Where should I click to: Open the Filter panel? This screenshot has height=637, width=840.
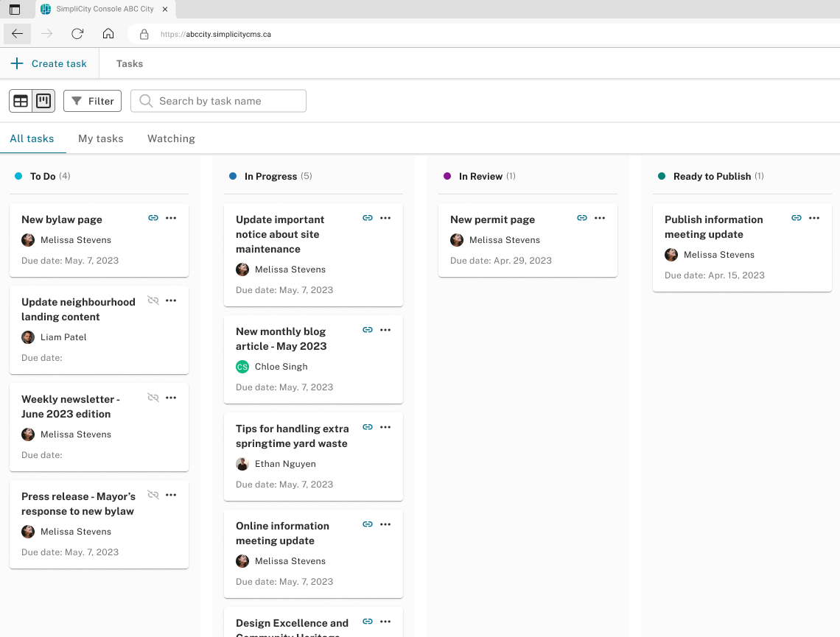[x=92, y=100]
